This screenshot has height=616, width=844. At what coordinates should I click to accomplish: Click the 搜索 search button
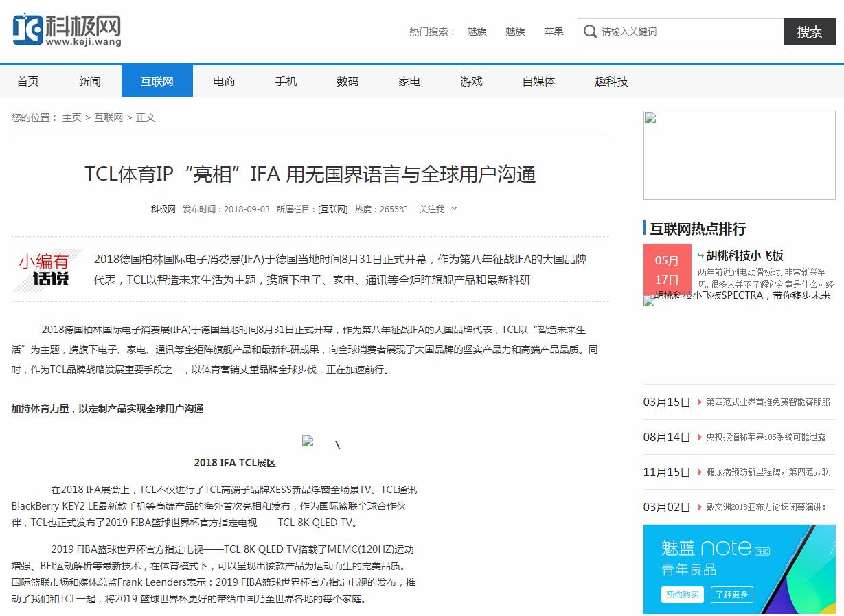pos(810,32)
